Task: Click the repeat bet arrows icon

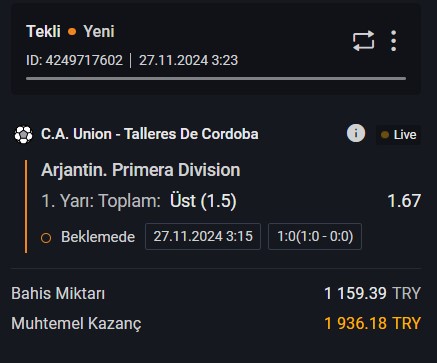Action: click(364, 41)
